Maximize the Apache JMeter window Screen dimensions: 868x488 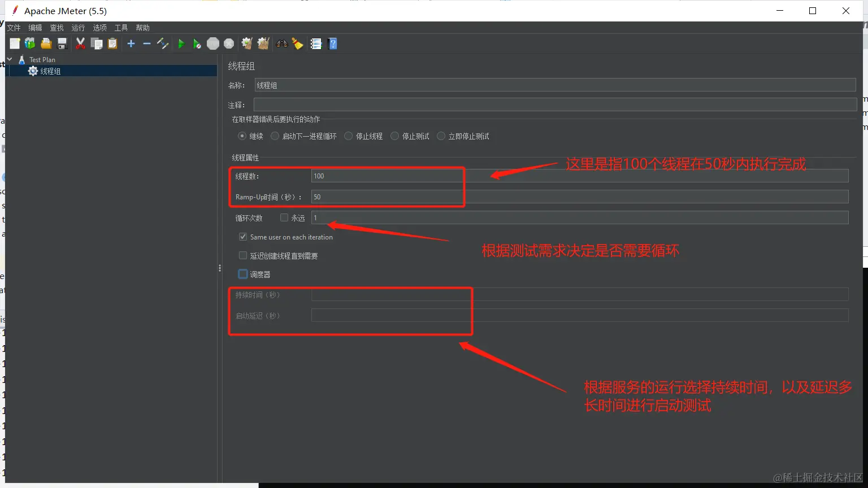point(813,11)
